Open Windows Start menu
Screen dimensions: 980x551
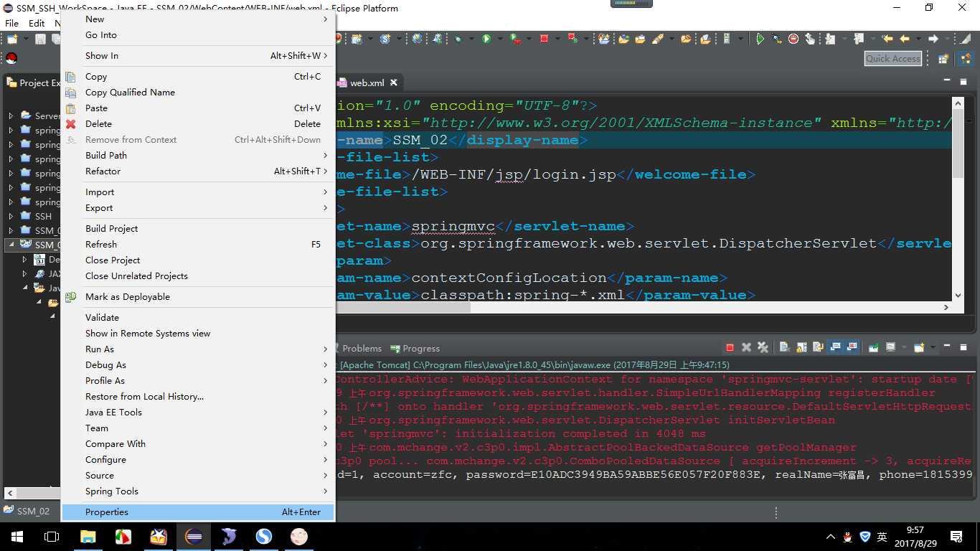click(17, 537)
